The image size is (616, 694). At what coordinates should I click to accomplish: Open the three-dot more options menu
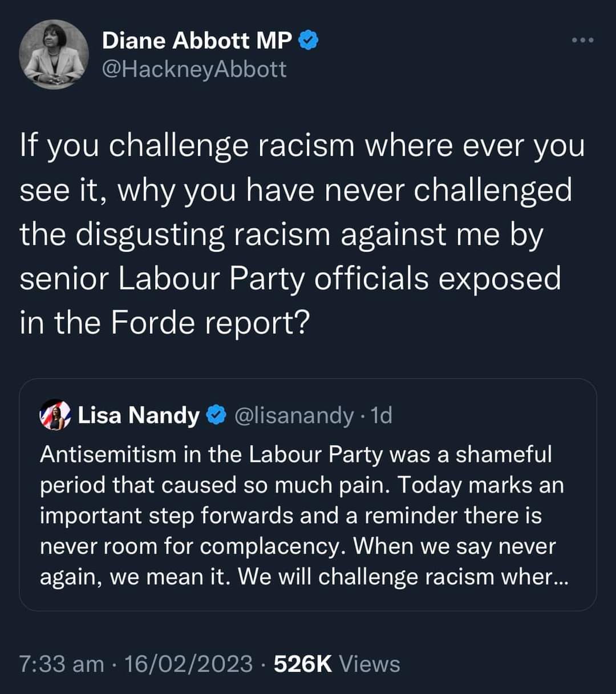583,40
